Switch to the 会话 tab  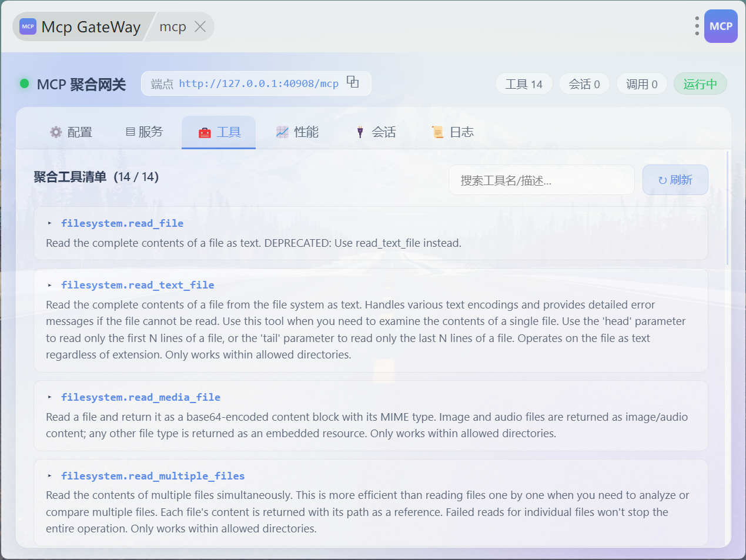(x=376, y=132)
